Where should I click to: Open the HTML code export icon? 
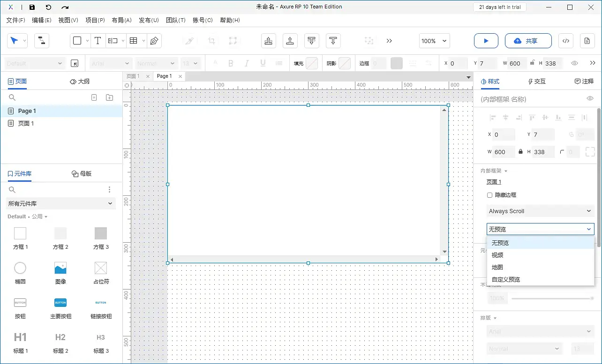[x=566, y=41]
